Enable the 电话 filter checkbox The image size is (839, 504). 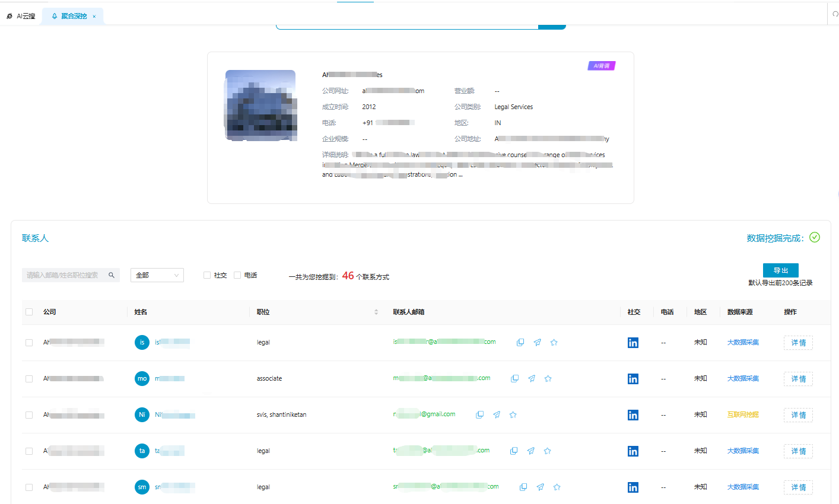click(237, 275)
